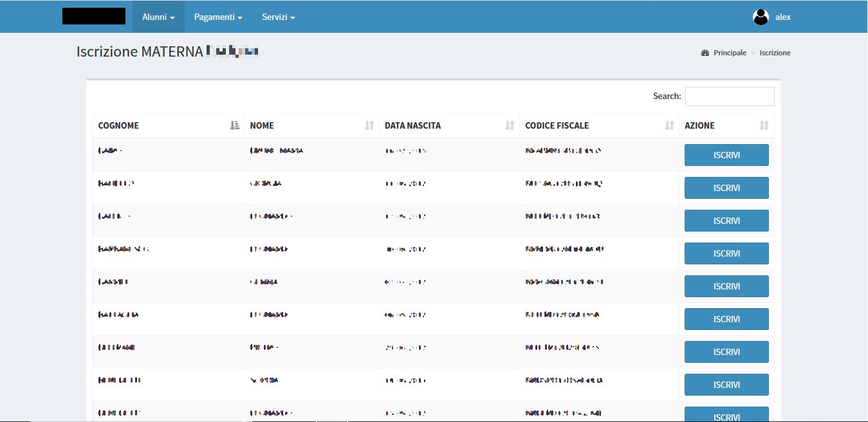868x422 pixels.
Task: Click the dashboard icon beside Principale
Action: (705, 53)
